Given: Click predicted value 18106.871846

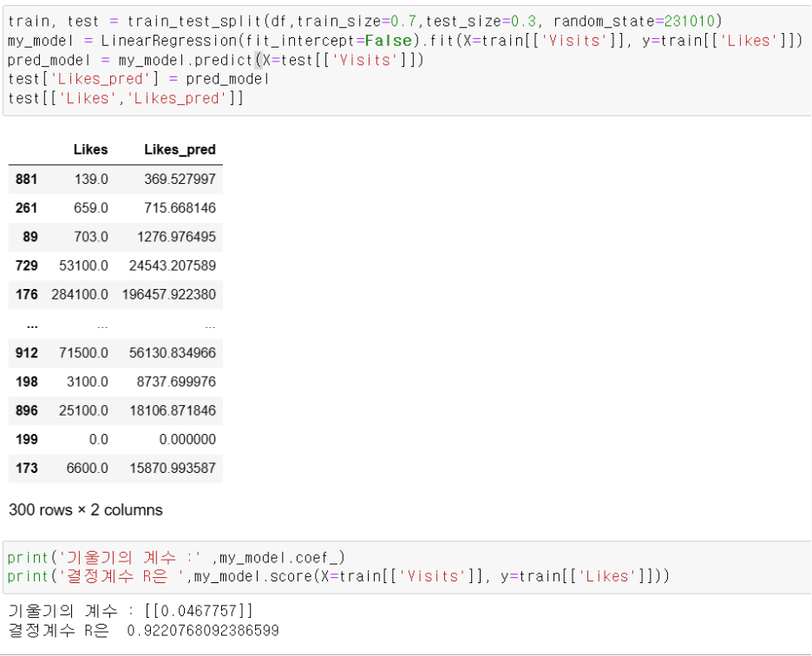Looking at the screenshot, I should 173,411.
